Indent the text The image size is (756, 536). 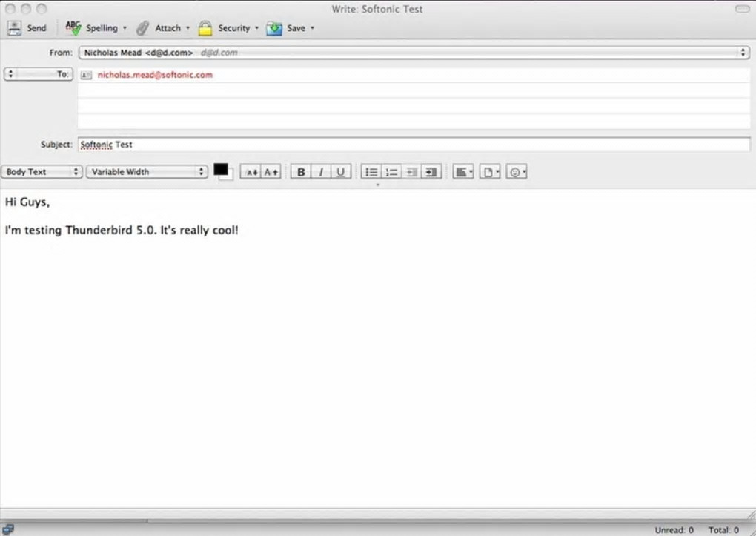point(431,172)
